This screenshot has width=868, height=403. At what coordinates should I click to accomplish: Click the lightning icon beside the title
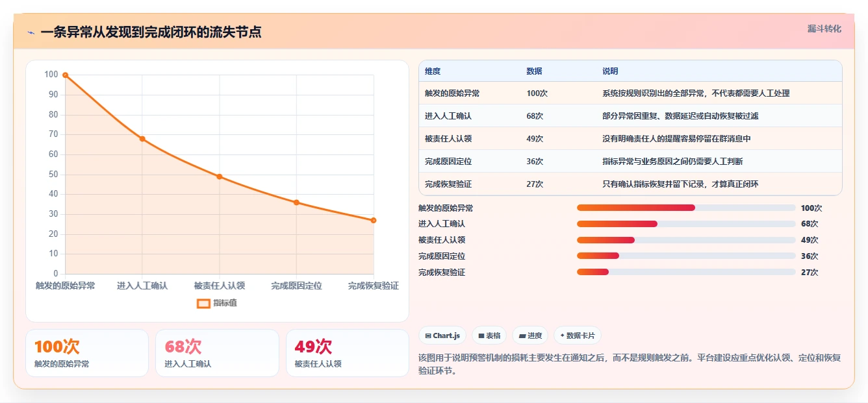31,32
